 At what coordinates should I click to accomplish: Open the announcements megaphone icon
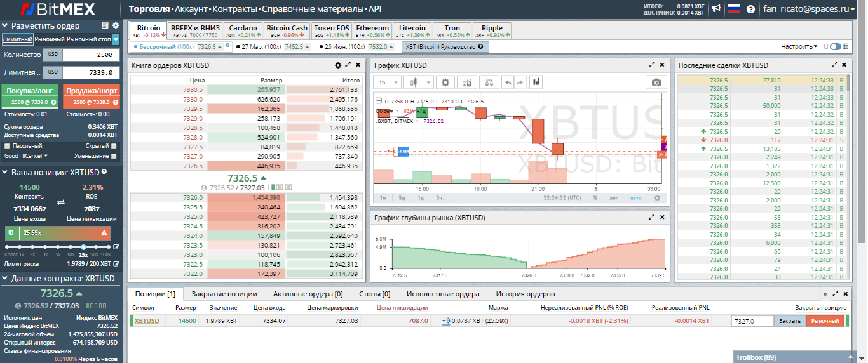click(716, 9)
